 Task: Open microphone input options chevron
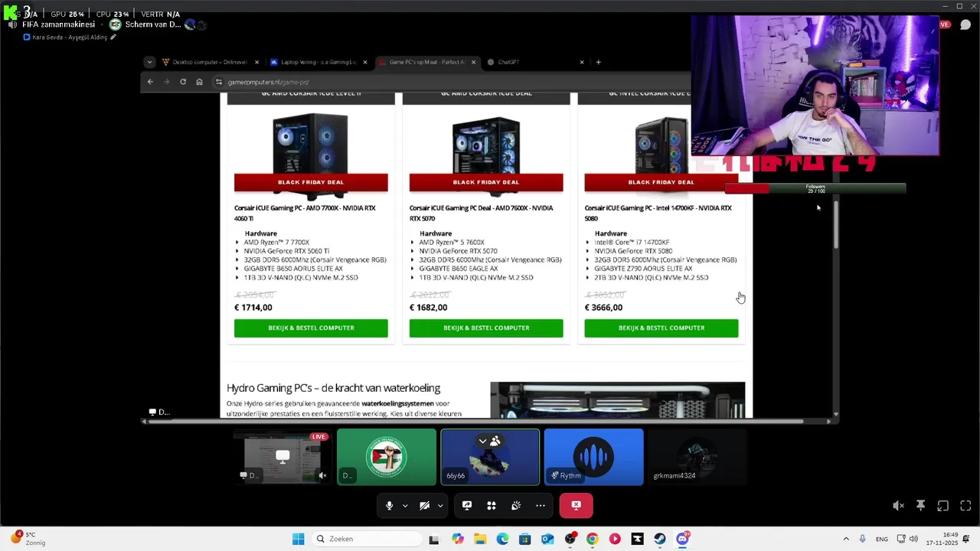point(405,505)
